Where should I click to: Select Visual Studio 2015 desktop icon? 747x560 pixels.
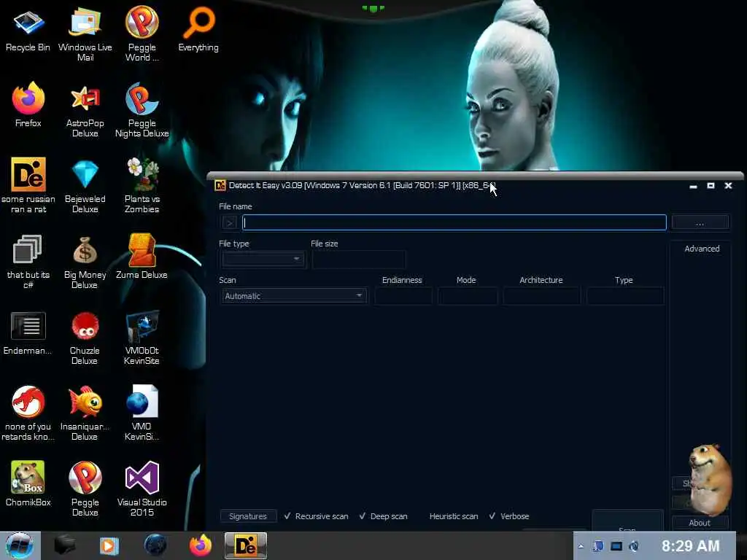coord(142,489)
